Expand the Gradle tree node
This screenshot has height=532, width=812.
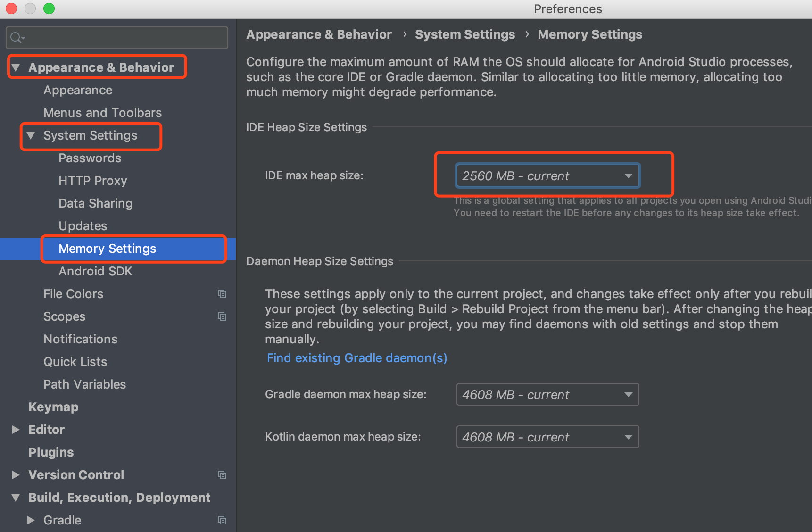(x=31, y=520)
